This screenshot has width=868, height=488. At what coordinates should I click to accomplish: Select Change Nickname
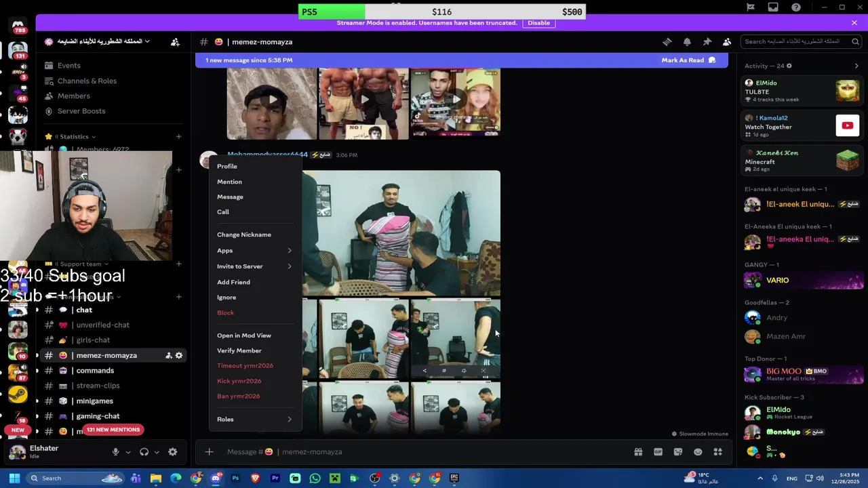coord(255,235)
